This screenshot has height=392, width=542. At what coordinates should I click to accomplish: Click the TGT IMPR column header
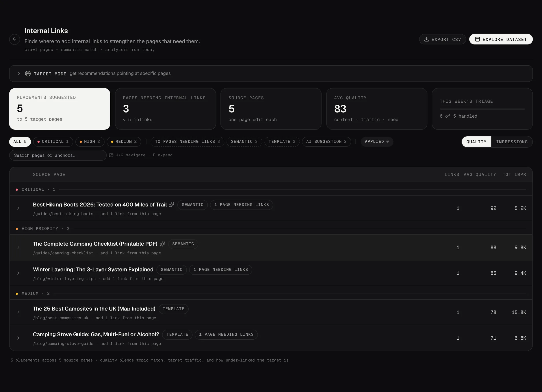point(514,175)
